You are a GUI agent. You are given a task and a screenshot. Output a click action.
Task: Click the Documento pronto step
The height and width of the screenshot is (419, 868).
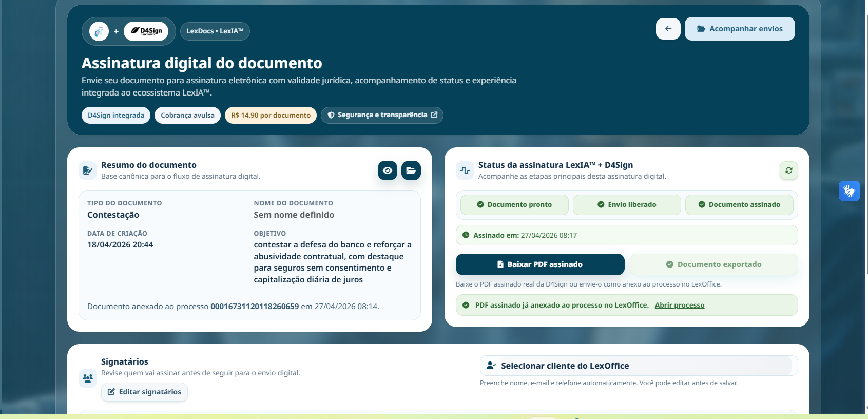click(514, 204)
